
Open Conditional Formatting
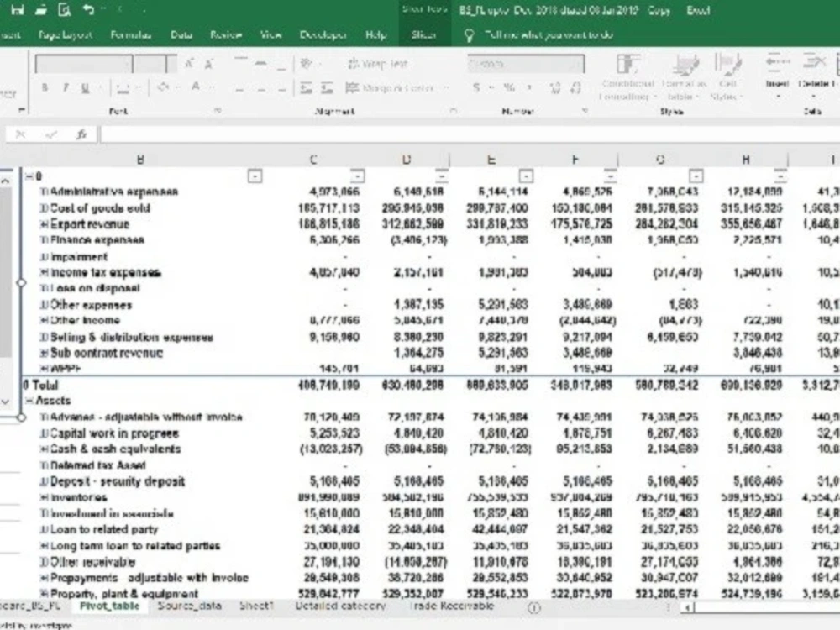(627, 77)
